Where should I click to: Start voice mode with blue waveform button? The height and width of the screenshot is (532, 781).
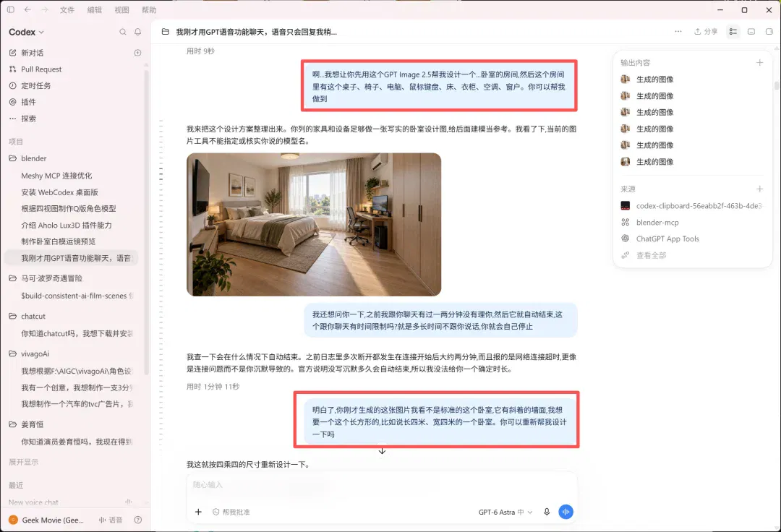pyautogui.click(x=566, y=512)
